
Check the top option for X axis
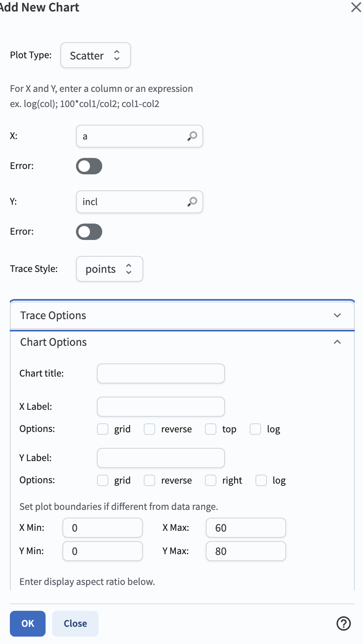click(211, 429)
